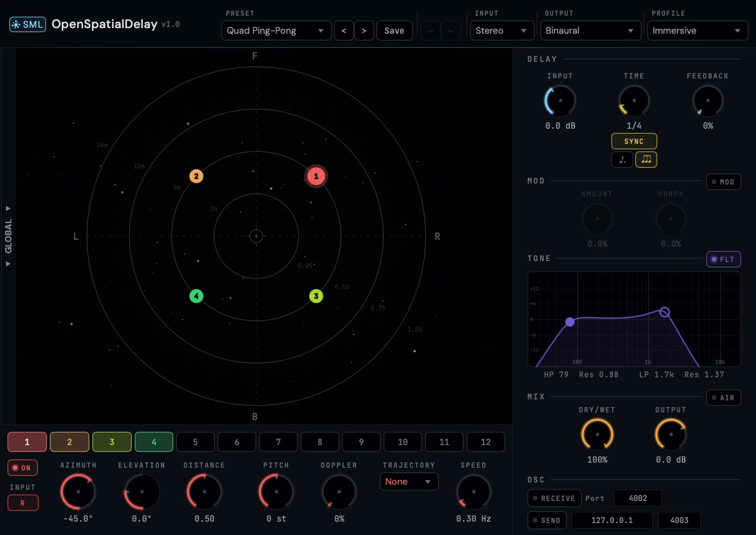Click the MORPH knob
This screenshot has width=756, height=535.
click(x=671, y=219)
